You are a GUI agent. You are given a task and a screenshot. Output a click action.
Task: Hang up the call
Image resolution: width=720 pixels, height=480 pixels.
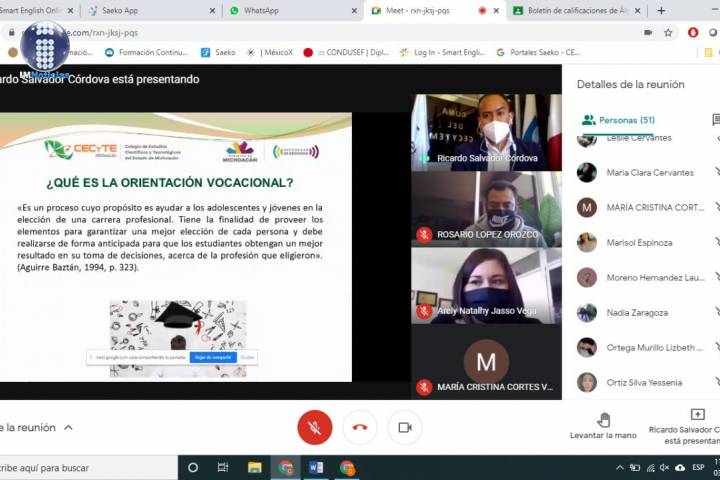[360, 427]
